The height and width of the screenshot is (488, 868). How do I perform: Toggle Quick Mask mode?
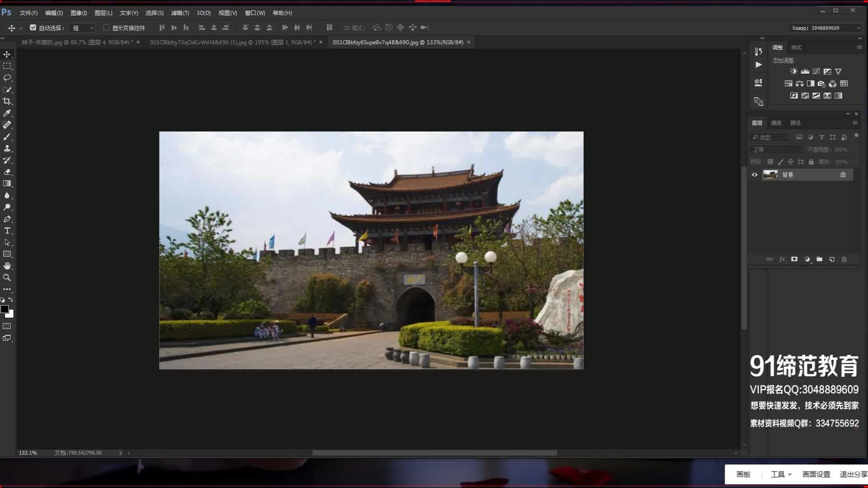(x=7, y=326)
